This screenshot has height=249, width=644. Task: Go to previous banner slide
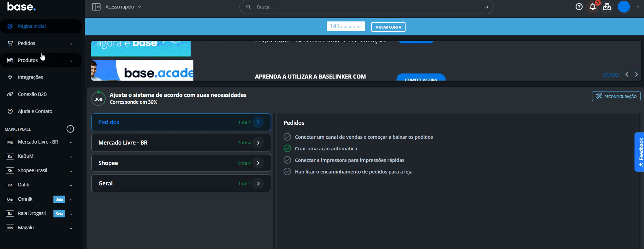(x=627, y=74)
